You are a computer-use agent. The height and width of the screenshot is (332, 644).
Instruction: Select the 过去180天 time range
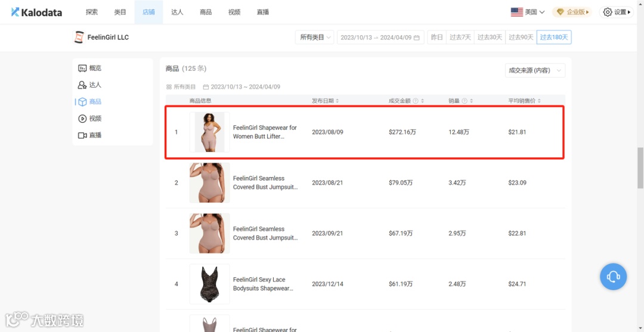554,38
